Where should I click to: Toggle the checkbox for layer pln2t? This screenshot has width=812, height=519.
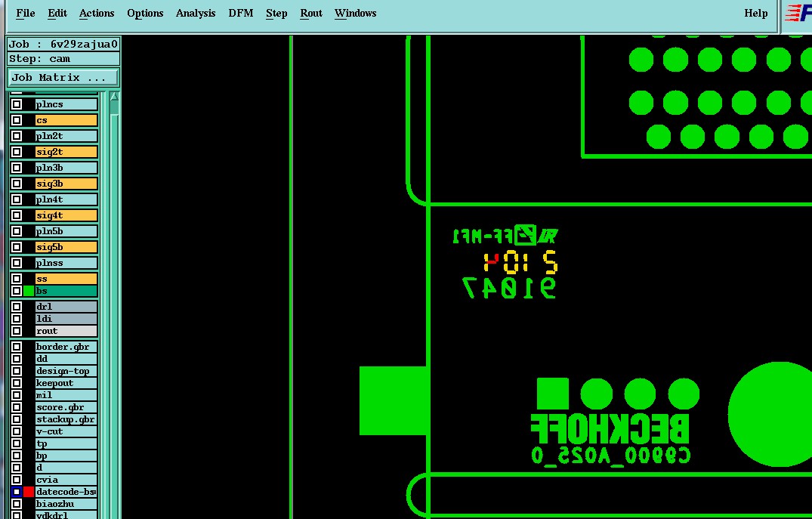17,136
